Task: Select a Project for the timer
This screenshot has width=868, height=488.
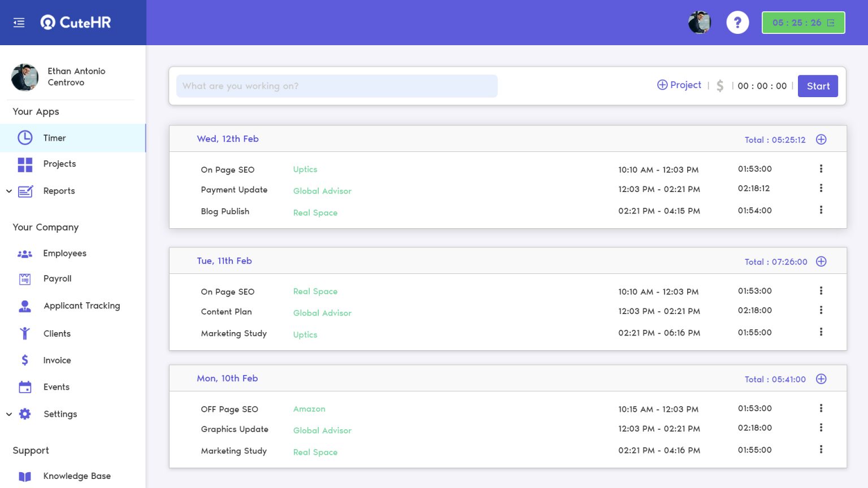Action: click(x=679, y=85)
